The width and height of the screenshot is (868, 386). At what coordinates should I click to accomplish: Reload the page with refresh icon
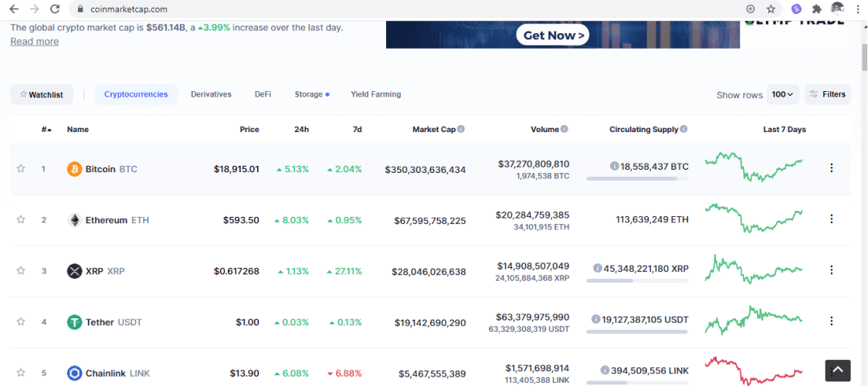[x=55, y=8]
